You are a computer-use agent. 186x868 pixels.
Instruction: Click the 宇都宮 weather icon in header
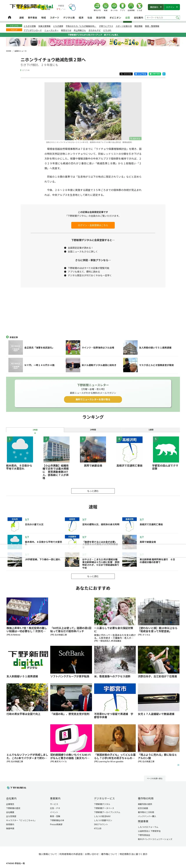(x=72, y=7)
